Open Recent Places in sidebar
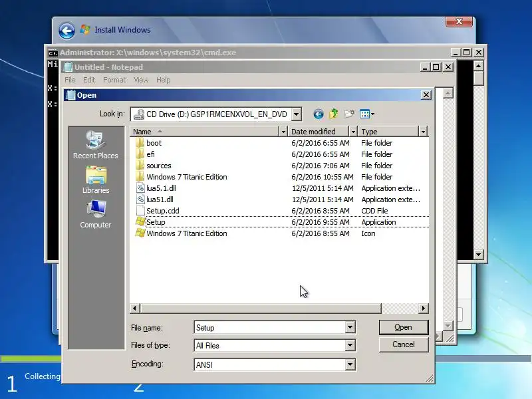The image size is (532, 399). click(95, 144)
